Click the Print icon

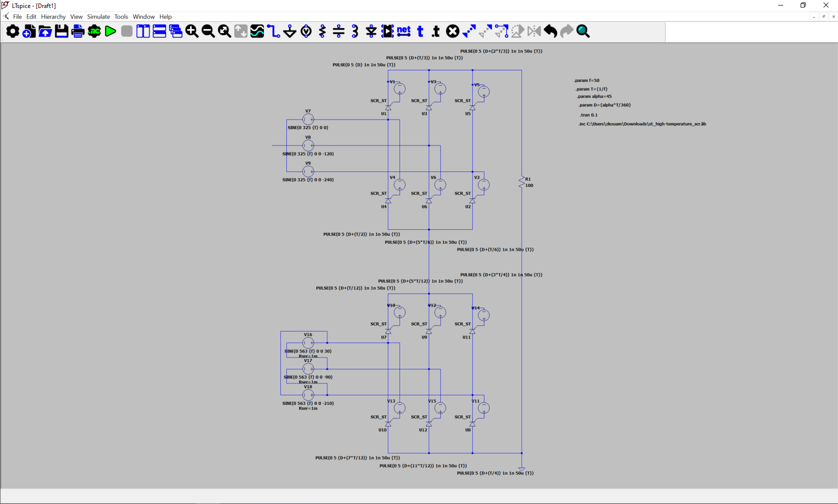coord(78,31)
